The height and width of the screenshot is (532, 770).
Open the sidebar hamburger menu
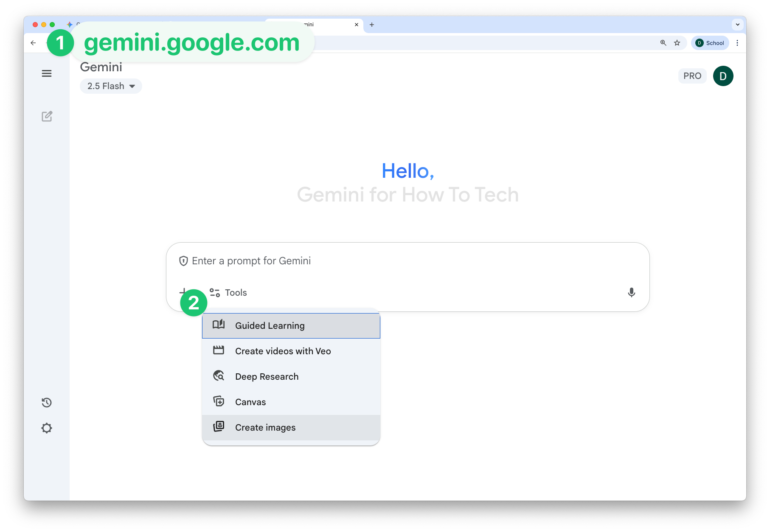tap(47, 73)
